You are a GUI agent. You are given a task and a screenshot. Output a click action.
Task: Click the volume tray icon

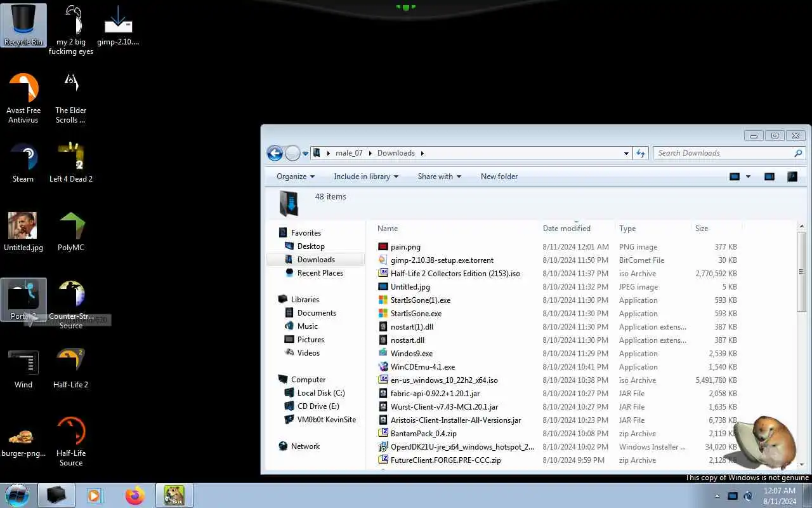coord(748,496)
